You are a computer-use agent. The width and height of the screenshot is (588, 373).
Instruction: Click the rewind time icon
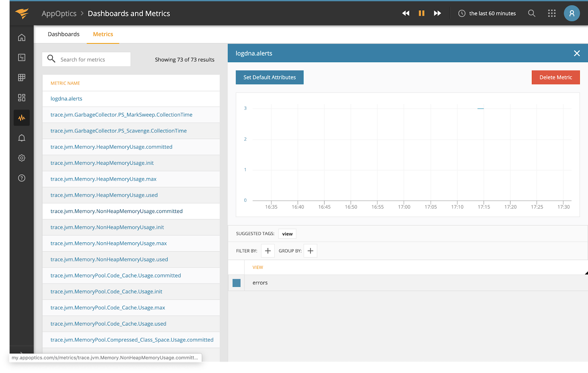pos(406,13)
